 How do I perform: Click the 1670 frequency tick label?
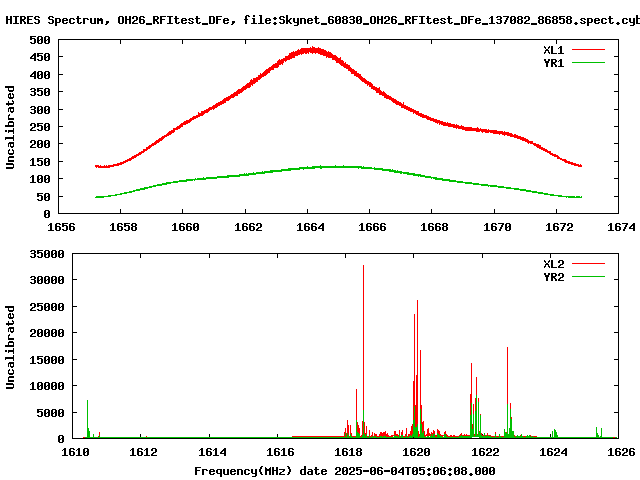click(x=497, y=227)
